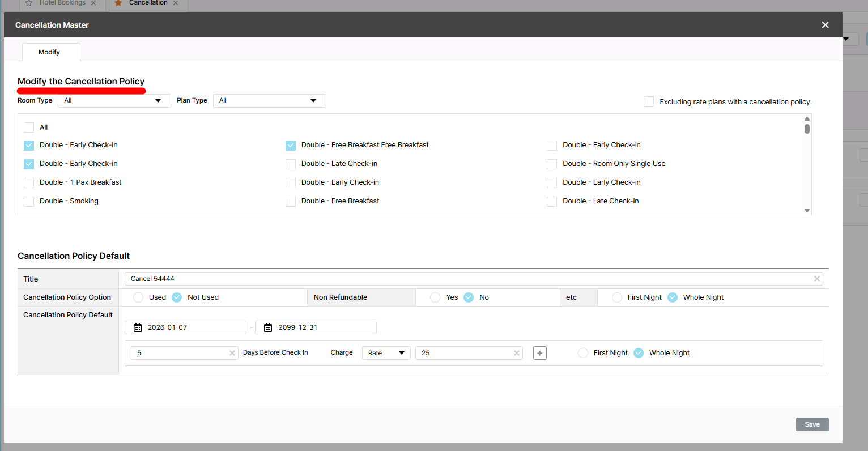Close the Cancellation Master dialog
The width and height of the screenshot is (868, 451).
pos(825,25)
